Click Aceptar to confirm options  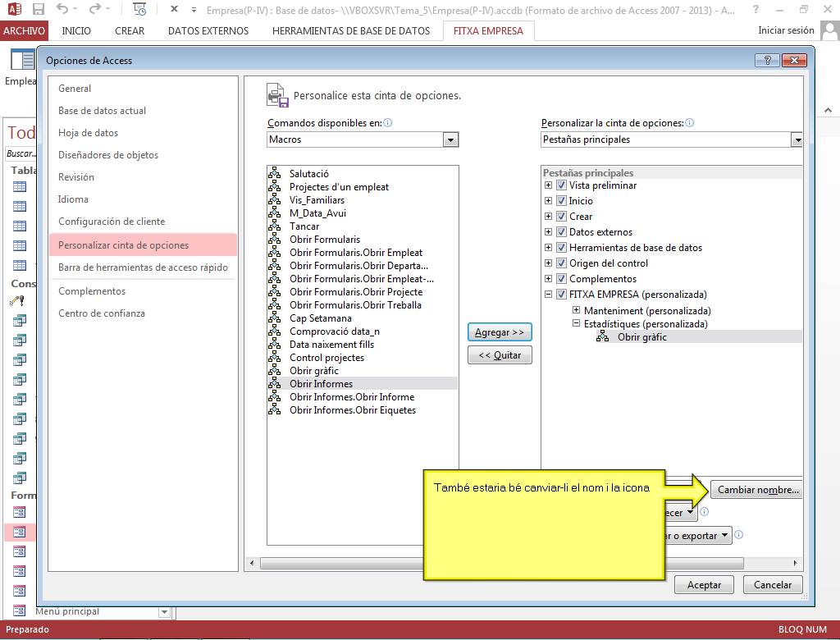pyautogui.click(x=704, y=585)
